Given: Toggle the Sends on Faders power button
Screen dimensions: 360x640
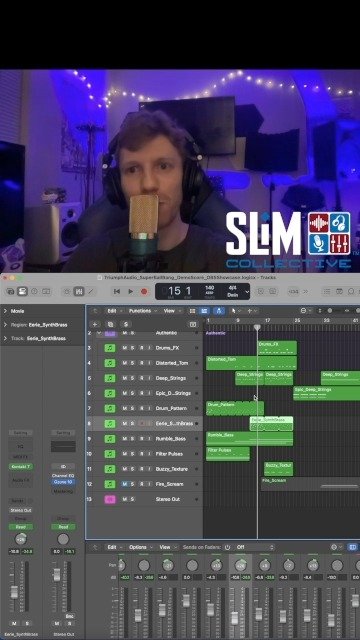Looking at the screenshot, I should pos(227,547).
